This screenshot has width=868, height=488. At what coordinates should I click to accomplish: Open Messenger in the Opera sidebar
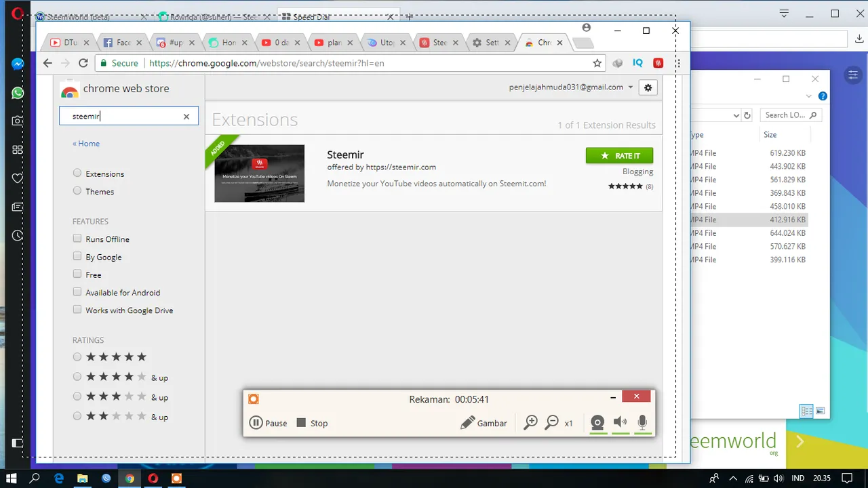pos(18,64)
